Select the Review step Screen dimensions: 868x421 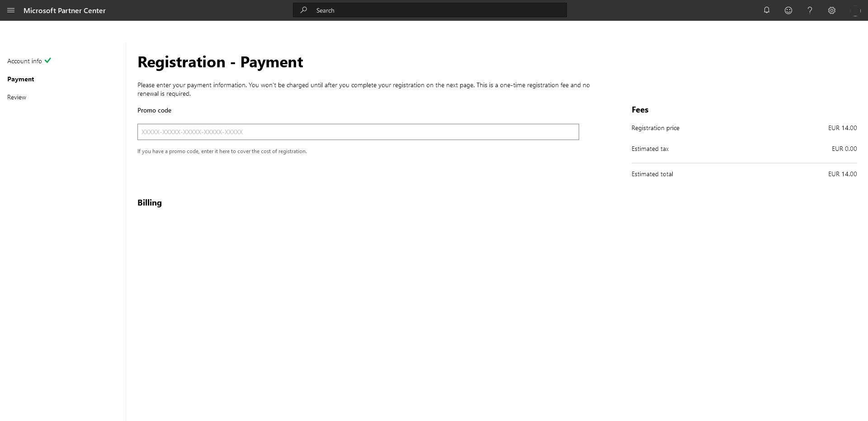pyautogui.click(x=16, y=97)
